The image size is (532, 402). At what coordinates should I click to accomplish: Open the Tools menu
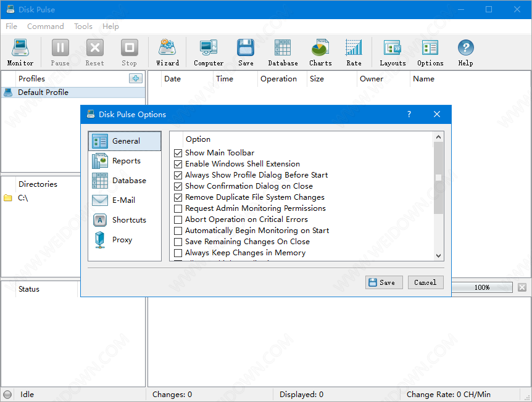click(83, 27)
